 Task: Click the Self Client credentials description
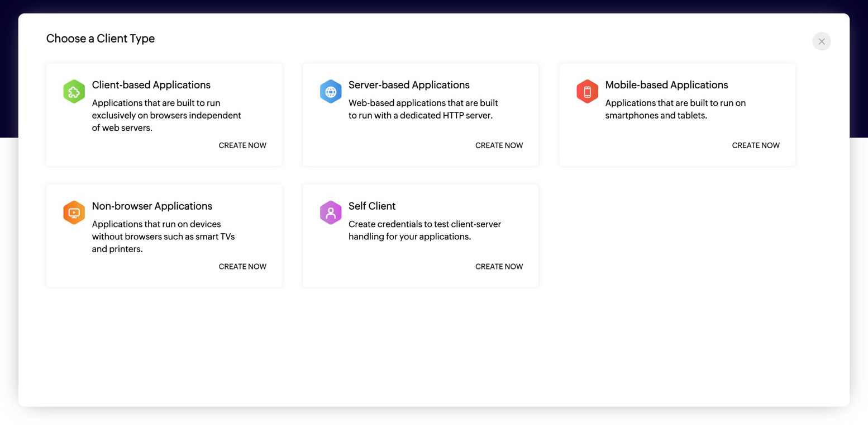pyautogui.click(x=425, y=230)
